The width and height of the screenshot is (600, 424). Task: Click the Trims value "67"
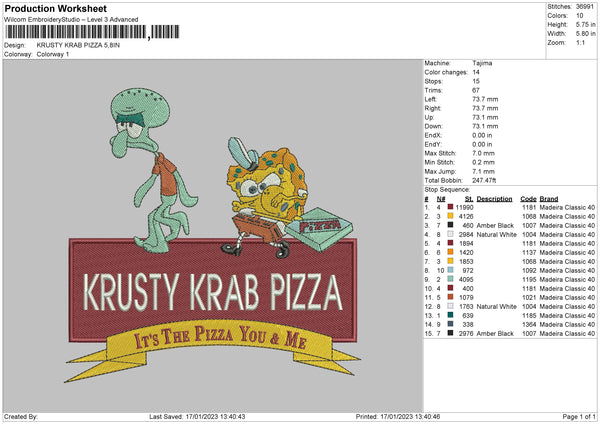(476, 90)
